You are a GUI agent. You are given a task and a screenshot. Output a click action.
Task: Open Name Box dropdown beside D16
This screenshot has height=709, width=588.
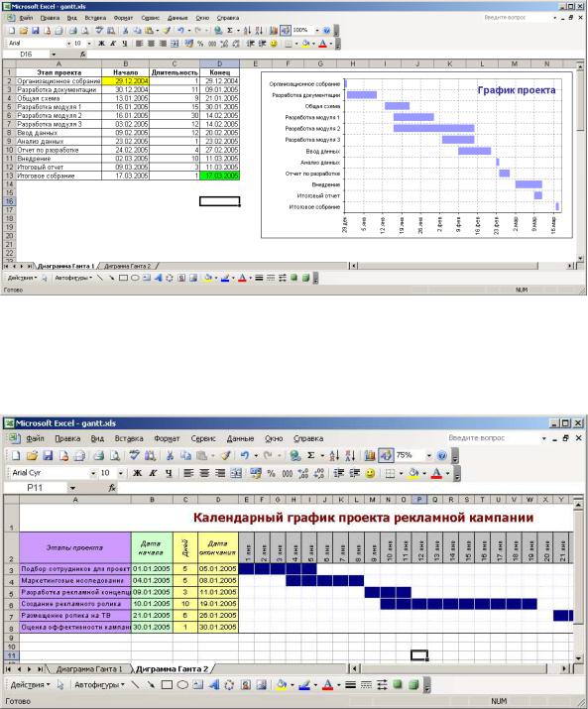point(54,55)
